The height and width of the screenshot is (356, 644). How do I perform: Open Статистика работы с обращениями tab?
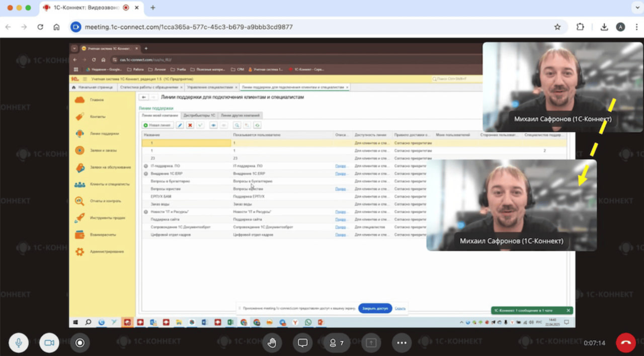(150, 87)
